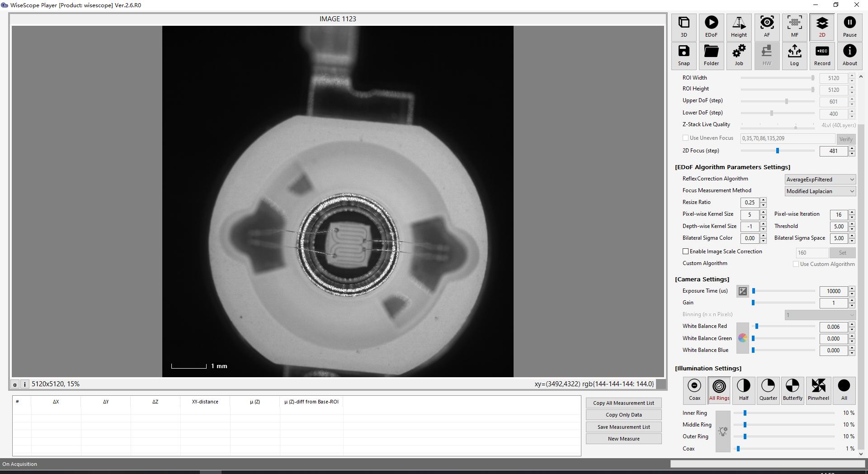The height and width of the screenshot is (474, 868).
Task: Pause the live acquisition
Action: (849, 27)
